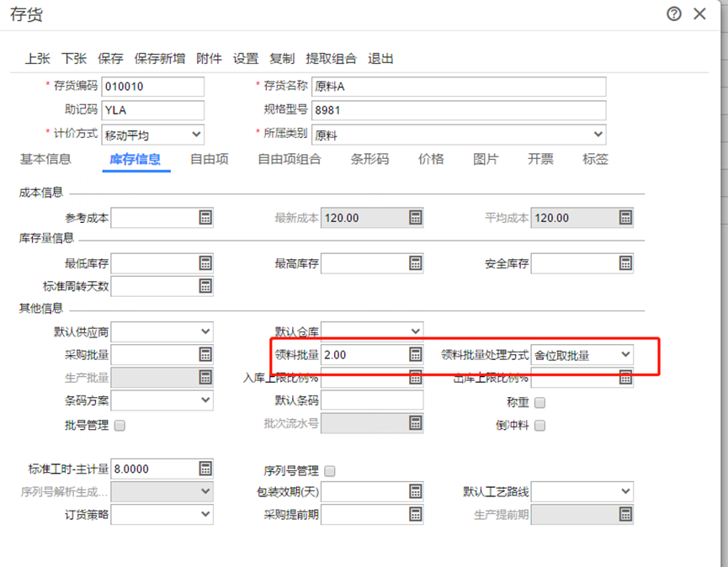Open the 附件 attachments

coord(209,58)
